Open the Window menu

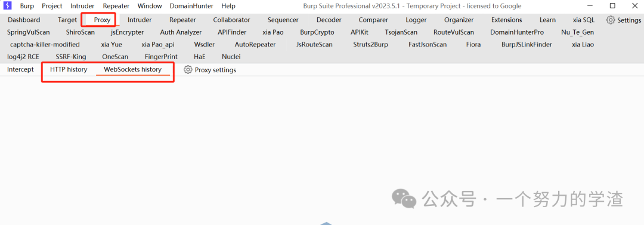[x=150, y=6]
